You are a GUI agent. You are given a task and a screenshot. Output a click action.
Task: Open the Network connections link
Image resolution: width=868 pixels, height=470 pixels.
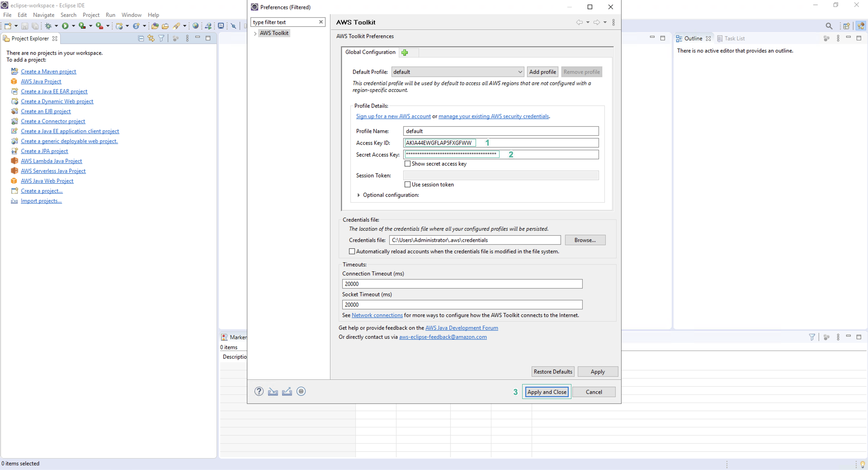(x=377, y=315)
